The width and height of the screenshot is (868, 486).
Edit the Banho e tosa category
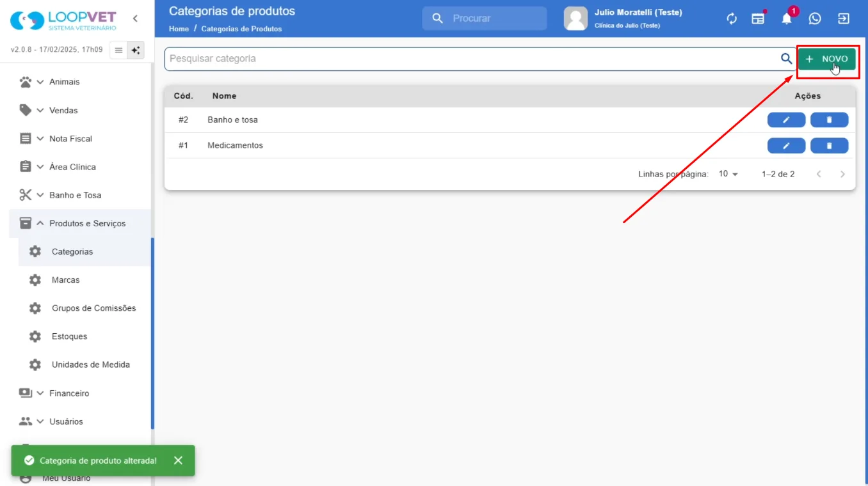[786, 120]
